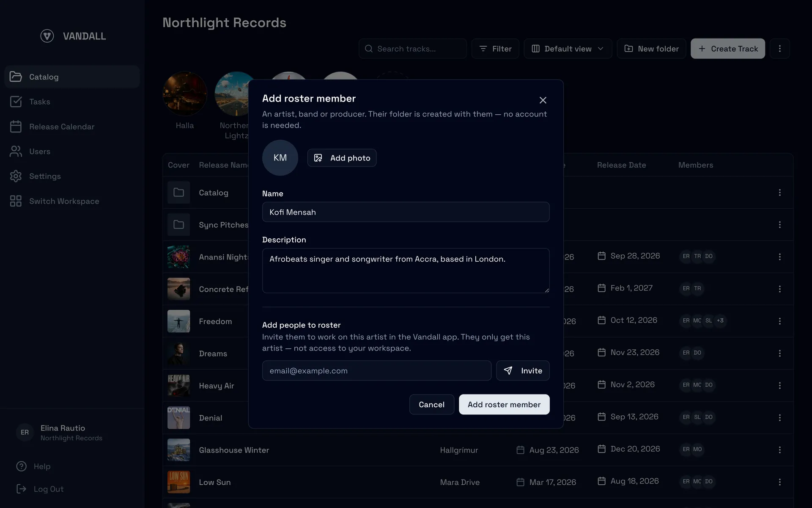Click the New folder button

coord(651,49)
